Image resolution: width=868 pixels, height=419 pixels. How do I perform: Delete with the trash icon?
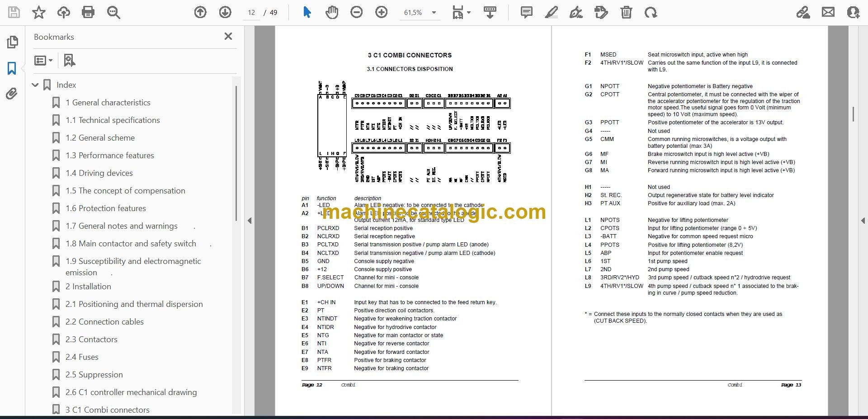626,12
